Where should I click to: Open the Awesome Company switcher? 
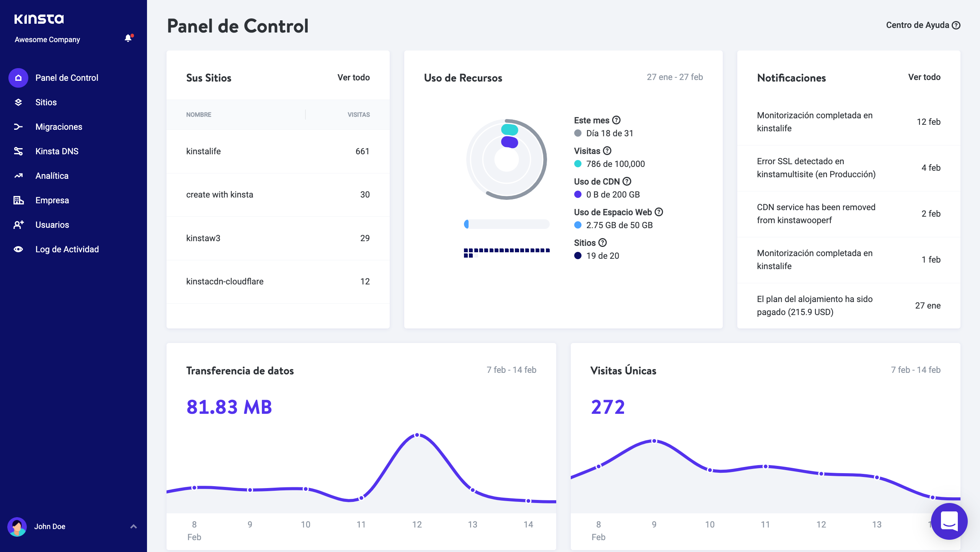click(47, 39)
